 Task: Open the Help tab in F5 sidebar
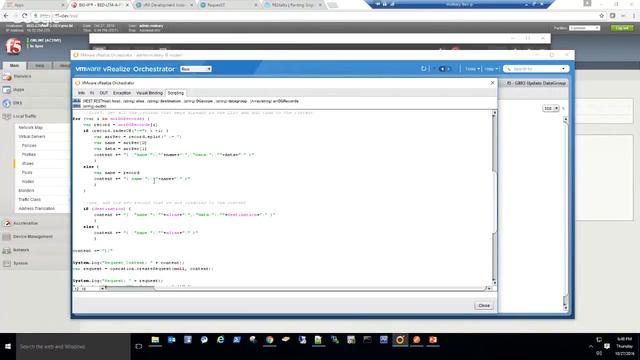tap(40, 65)
